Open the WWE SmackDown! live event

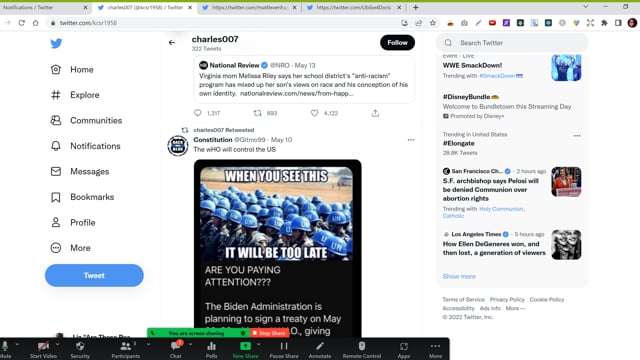pos(472,65)
